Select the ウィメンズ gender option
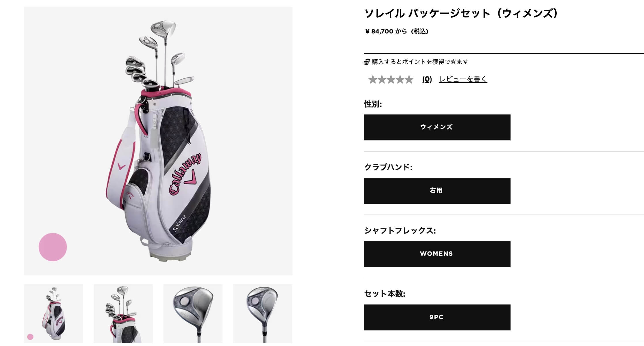Viewport: 644px width, 346px height. pyautogui.click(x=437, y=127)
